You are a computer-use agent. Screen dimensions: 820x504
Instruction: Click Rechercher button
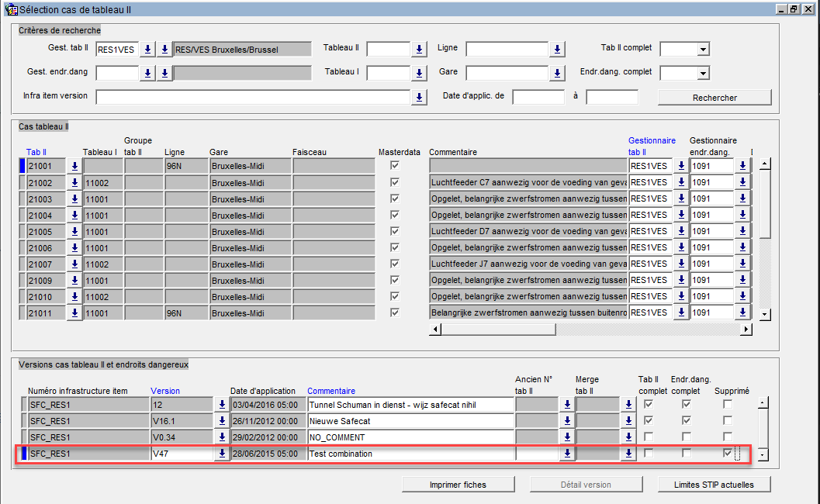pos(714,98)
